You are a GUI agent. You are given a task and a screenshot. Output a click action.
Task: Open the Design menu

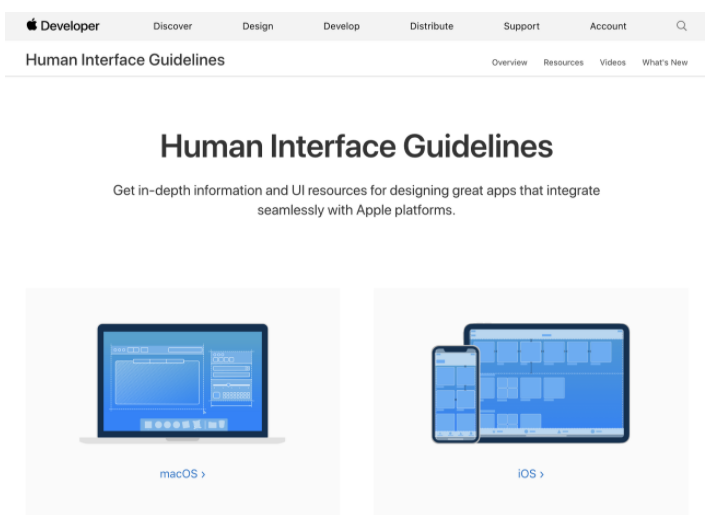coord(258,26)
